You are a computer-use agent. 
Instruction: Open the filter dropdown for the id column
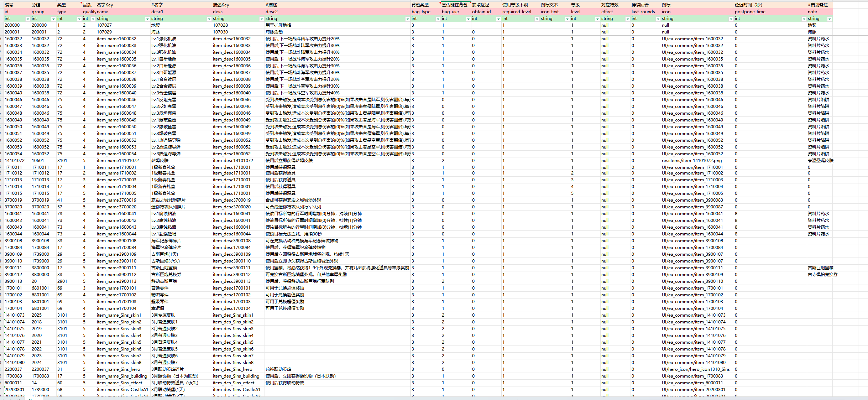point(28,19)
